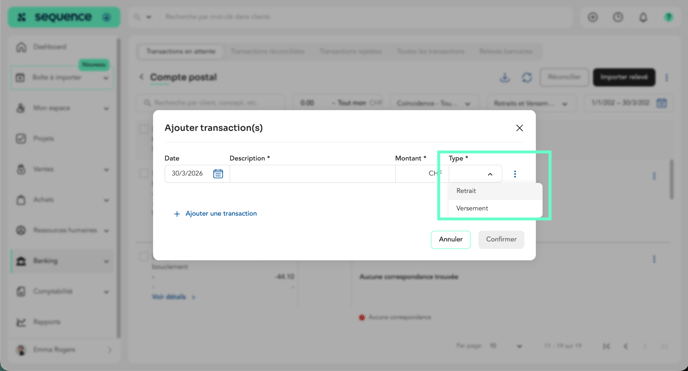
Task: Click the download icon near Réconcilier
Action: 505,78
